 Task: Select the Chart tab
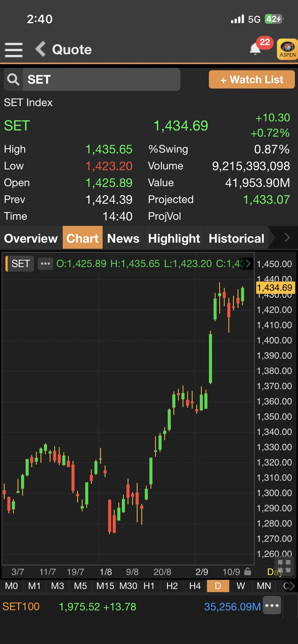point(83,238)
